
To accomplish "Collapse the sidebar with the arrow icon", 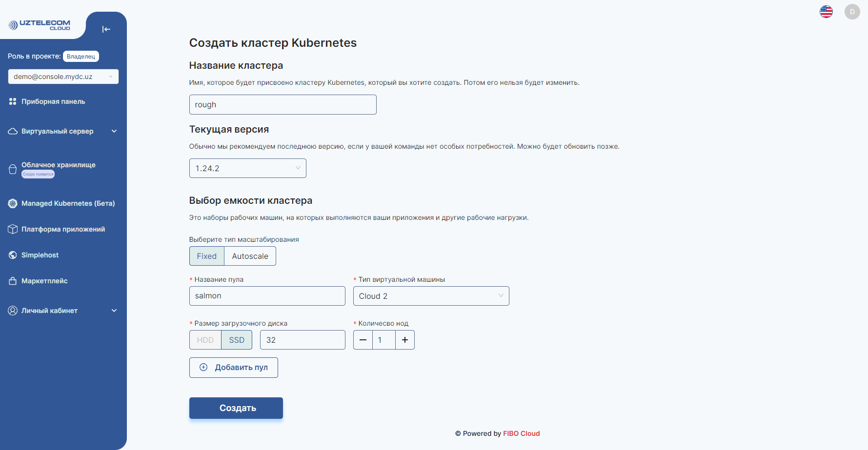I will pyautogui.click(x=106, y=29).
